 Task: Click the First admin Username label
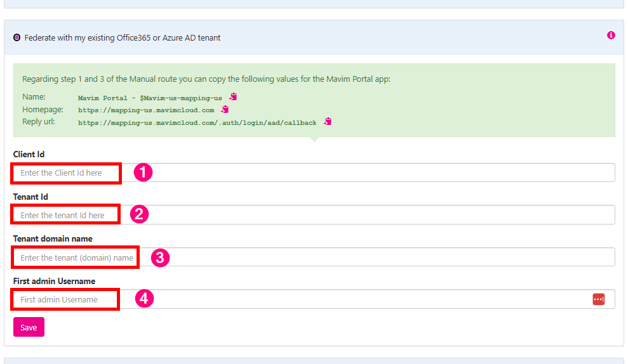tap(54, 281)
